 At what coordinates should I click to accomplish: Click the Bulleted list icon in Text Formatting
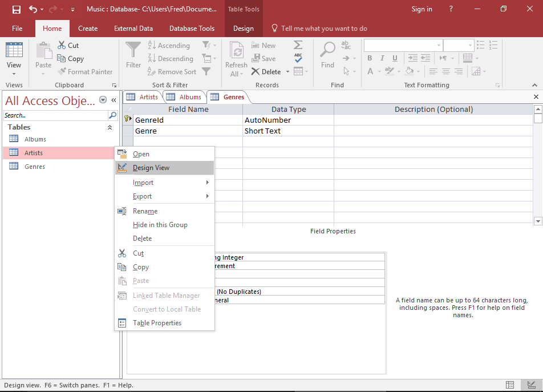click(480, 45)
